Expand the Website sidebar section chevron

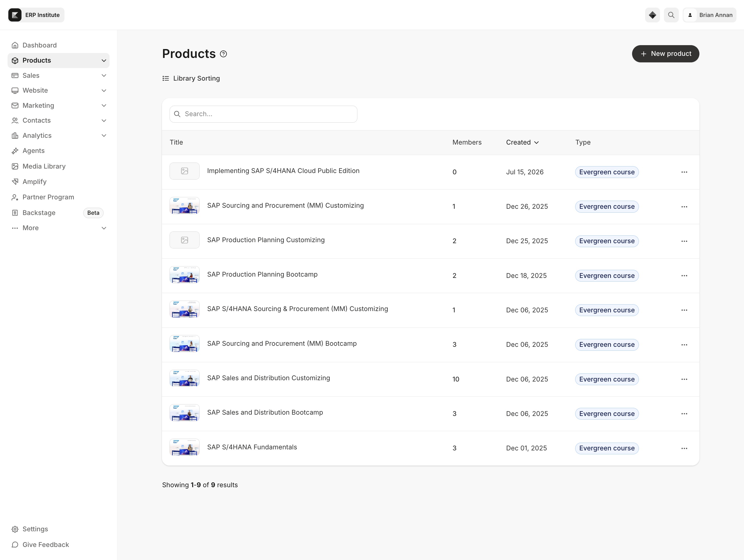tap(104, 91)
